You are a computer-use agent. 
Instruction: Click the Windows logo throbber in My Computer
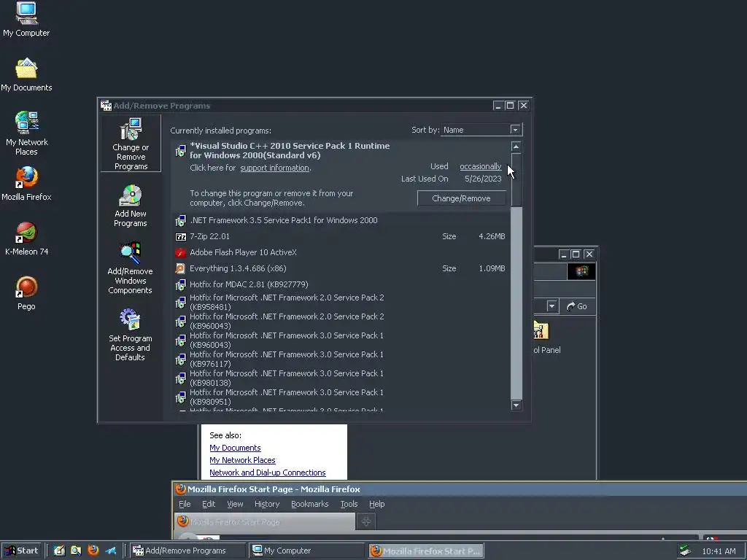click(x=581, y=271)
